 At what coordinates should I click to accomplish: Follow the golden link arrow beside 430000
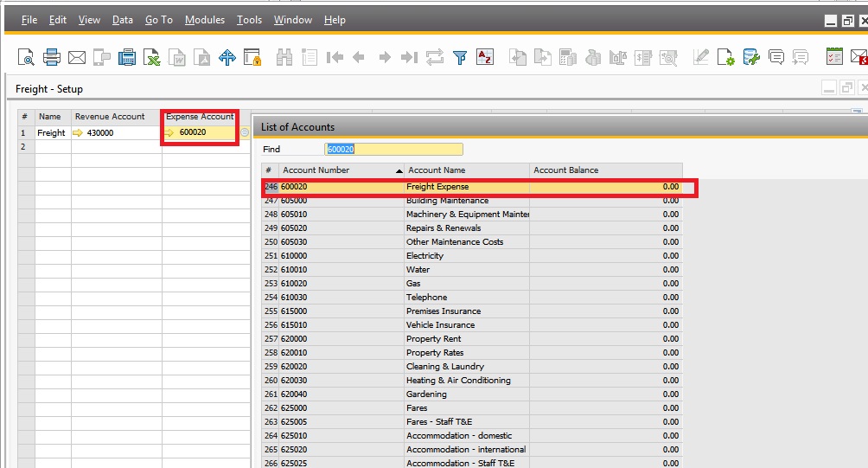click(x=78, y=133)
